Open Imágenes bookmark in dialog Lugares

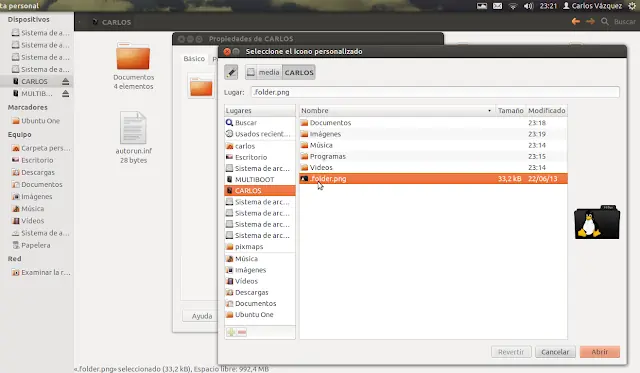[260, 270]
